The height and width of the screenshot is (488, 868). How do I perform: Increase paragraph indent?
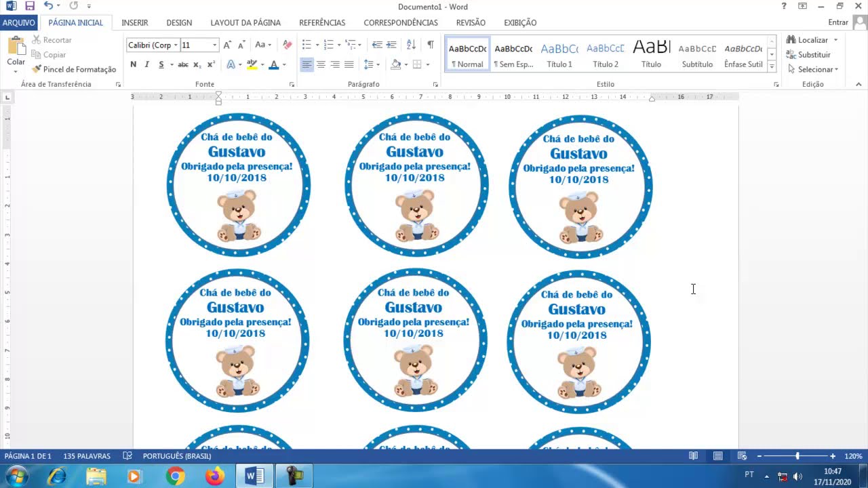point(391,45)
